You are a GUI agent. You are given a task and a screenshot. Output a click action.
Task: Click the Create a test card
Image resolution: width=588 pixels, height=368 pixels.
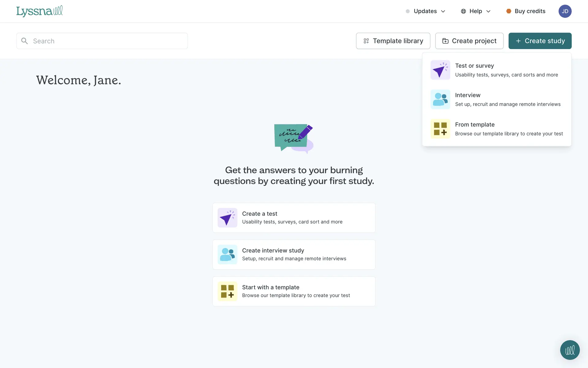click(x=294, y=218)
